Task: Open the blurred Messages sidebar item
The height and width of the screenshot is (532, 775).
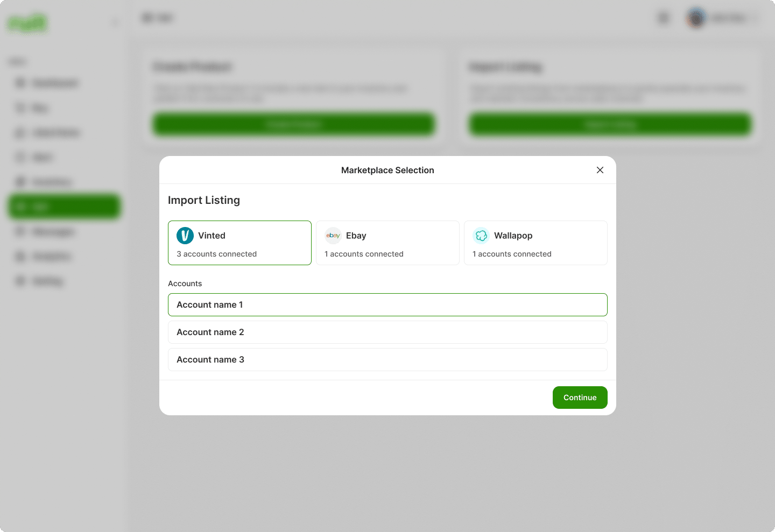Action: coord(53,232)
